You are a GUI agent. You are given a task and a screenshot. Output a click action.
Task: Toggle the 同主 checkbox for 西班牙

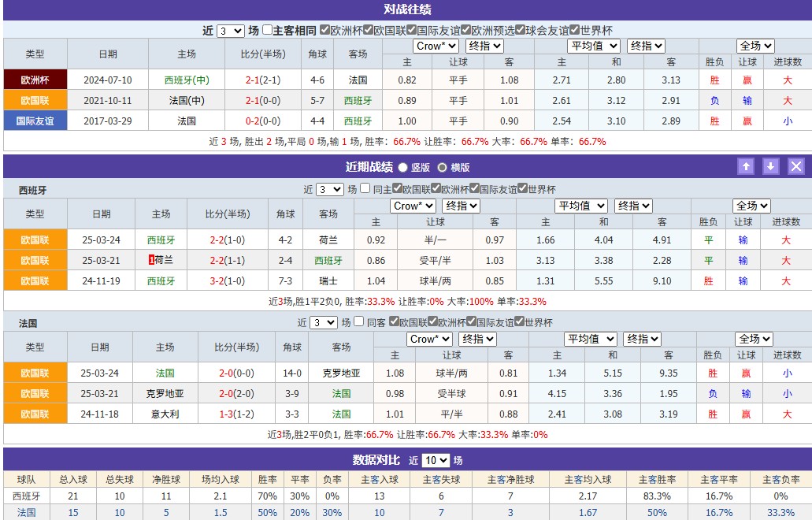pos(365,189)
